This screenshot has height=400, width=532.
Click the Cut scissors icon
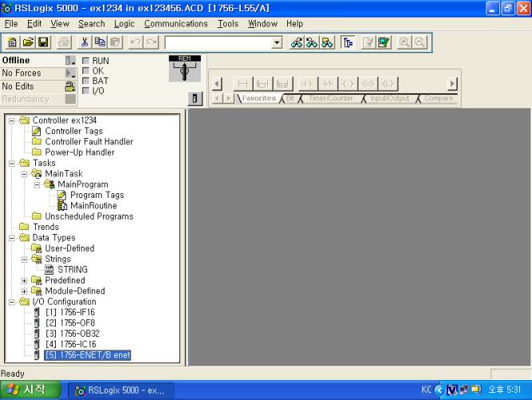[x=84, y=41]
